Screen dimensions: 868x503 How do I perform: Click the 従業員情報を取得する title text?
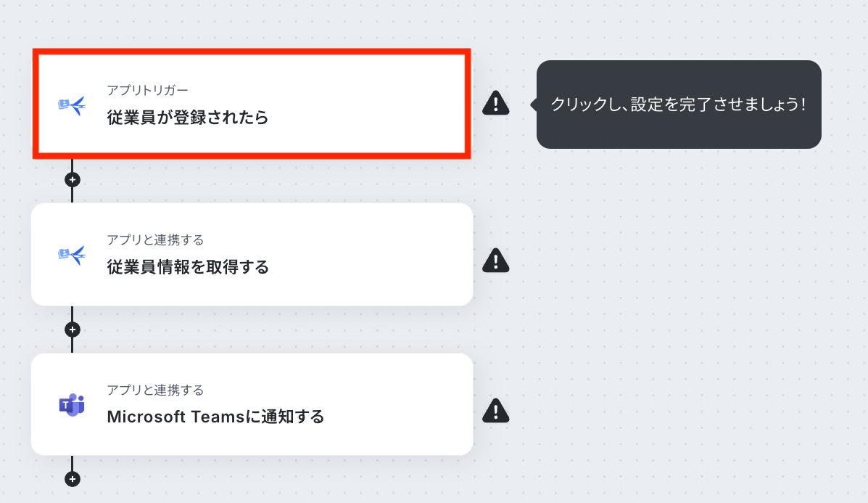pyautogui.click(x=188, y=267)
